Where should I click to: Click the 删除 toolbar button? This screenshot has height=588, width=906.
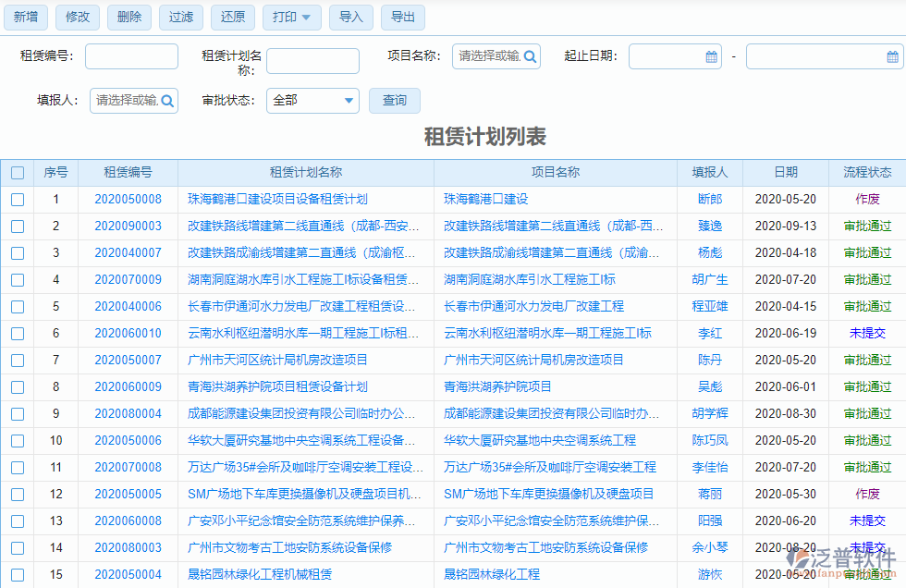(x=129, y=17)
